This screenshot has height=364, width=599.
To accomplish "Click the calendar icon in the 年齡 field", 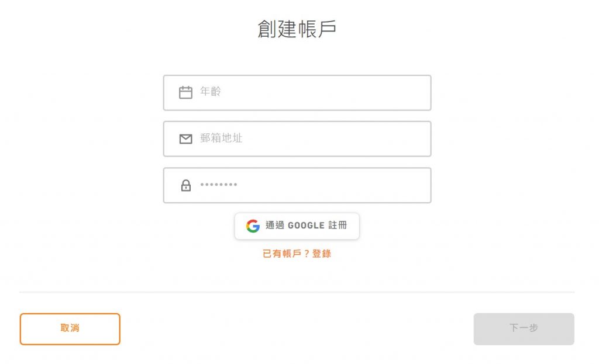I will (185, 92).
